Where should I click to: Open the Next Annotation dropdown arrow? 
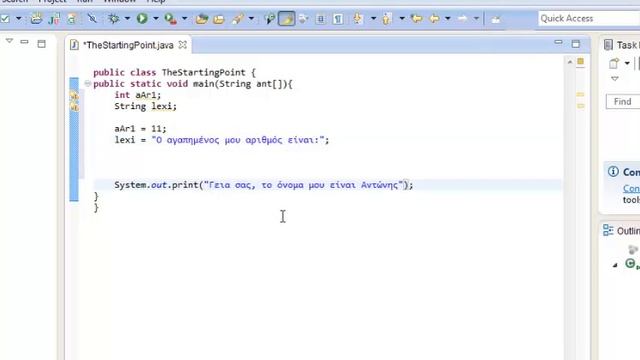click(x=373, y=18)
